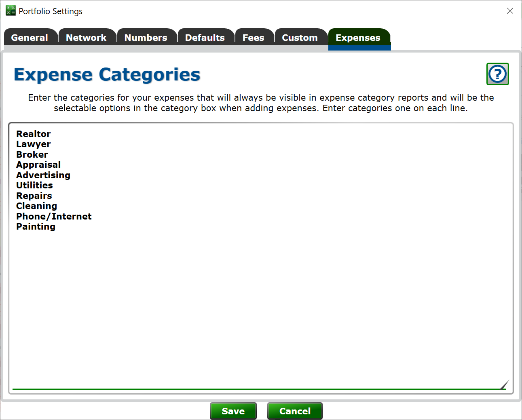This screenshot has width=522, height=420.
Task: Click the Phone/Internet category line
Action: click(54, 216)
